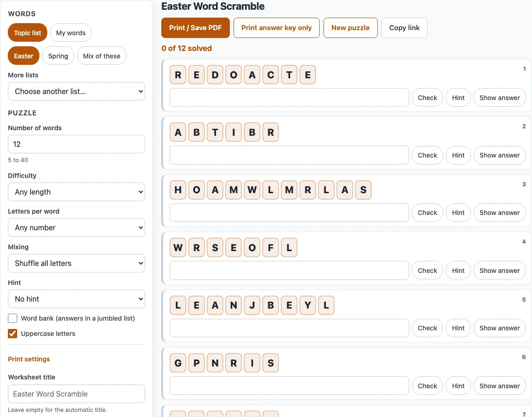Screen dimensions: 532x417
Task: Choose the Easter topic pill
Action: click(24, 56)
